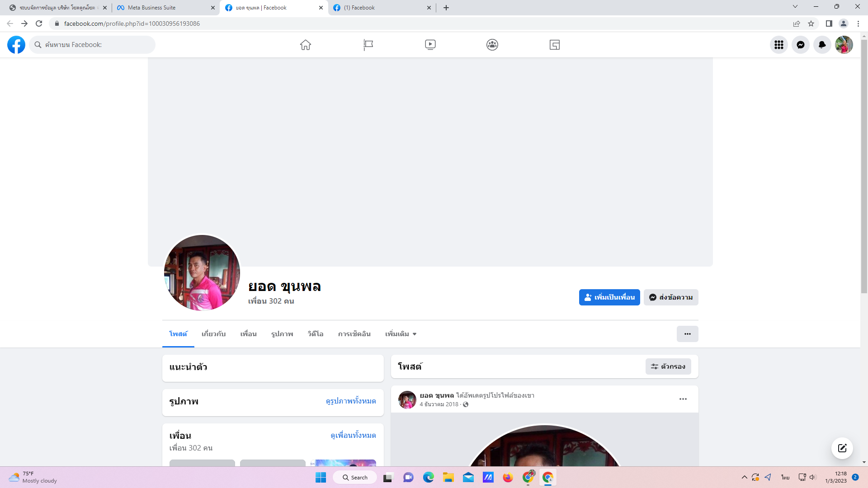Expand the เพิ่มเติม dropdown tab
This screenshot has width=868, height=488.
401,334
